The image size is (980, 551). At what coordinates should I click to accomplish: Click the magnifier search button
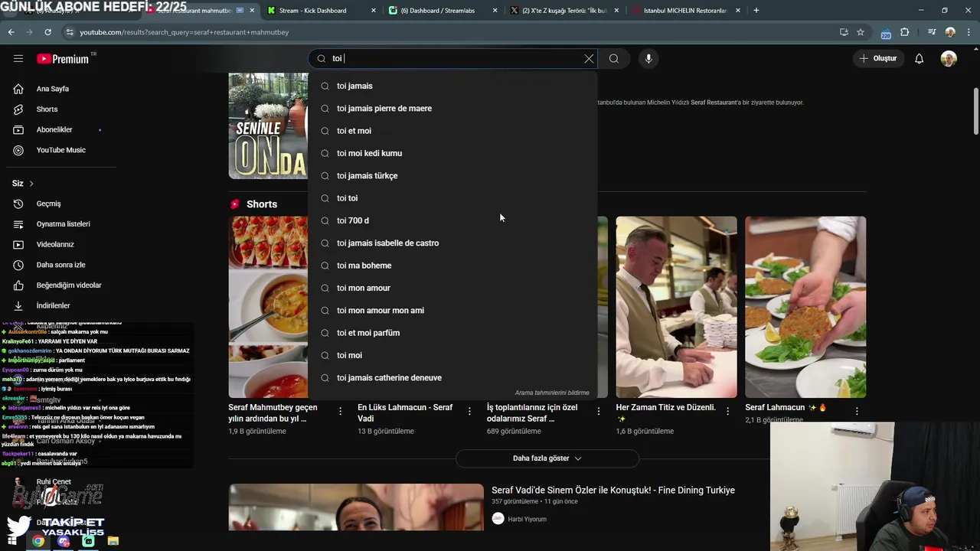pos(614,58)
